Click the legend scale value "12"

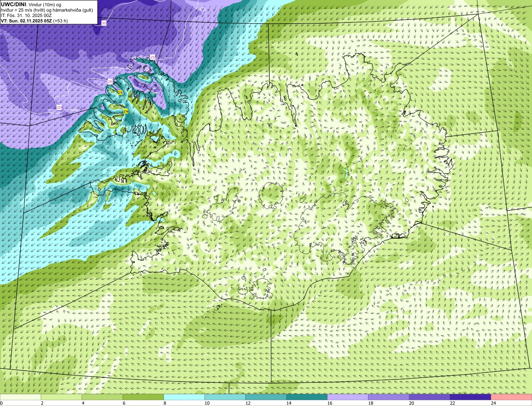click(248, 403)
